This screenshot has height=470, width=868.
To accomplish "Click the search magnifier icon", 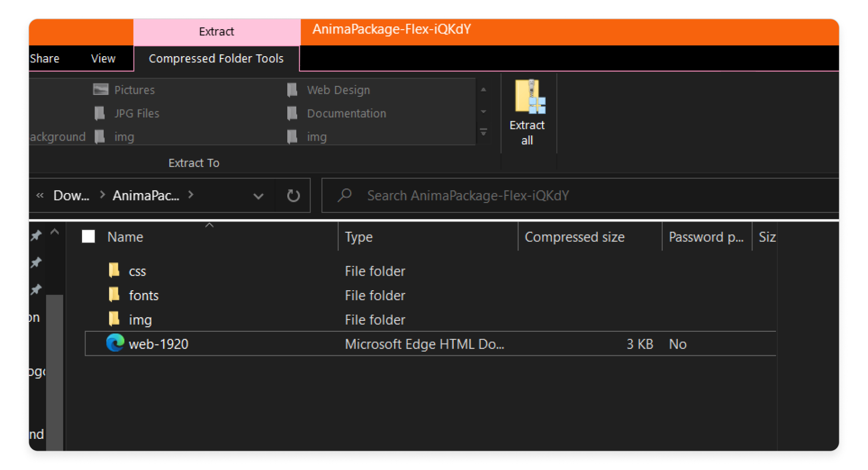I will click(345, 195).
